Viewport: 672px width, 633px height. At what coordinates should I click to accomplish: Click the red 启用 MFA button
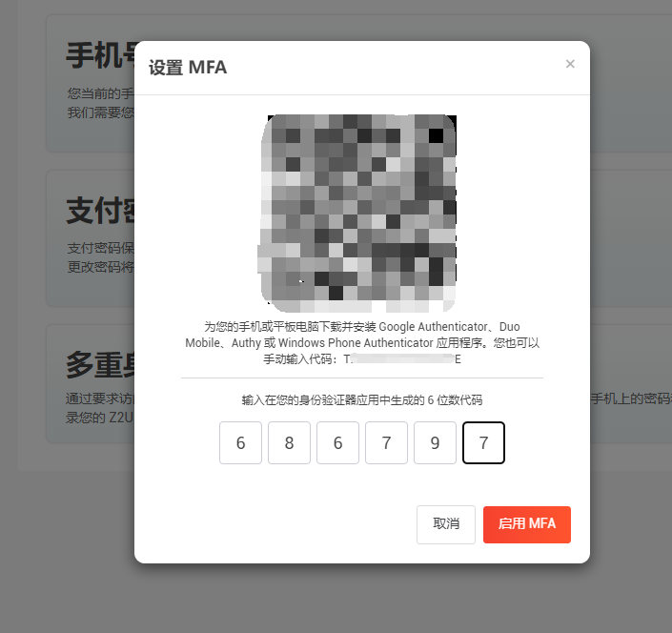tap(527, 524)
